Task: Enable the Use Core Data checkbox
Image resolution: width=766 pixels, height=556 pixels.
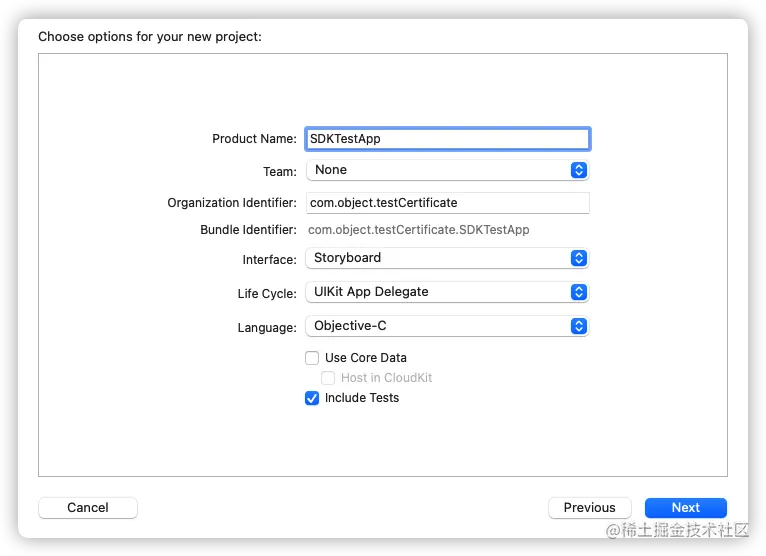Action: pos(312,358)
